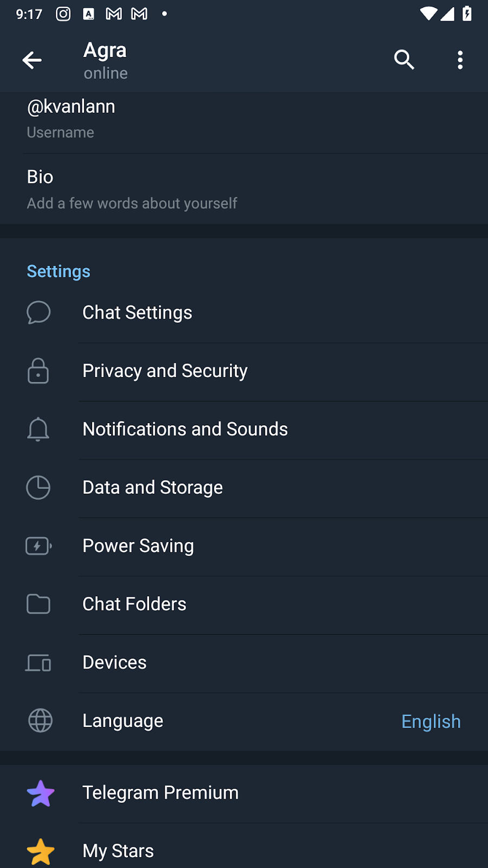The image size is (488, 868).
Task: Tap the Privacy and Security lock icon
Action: [x=38, y=371]
